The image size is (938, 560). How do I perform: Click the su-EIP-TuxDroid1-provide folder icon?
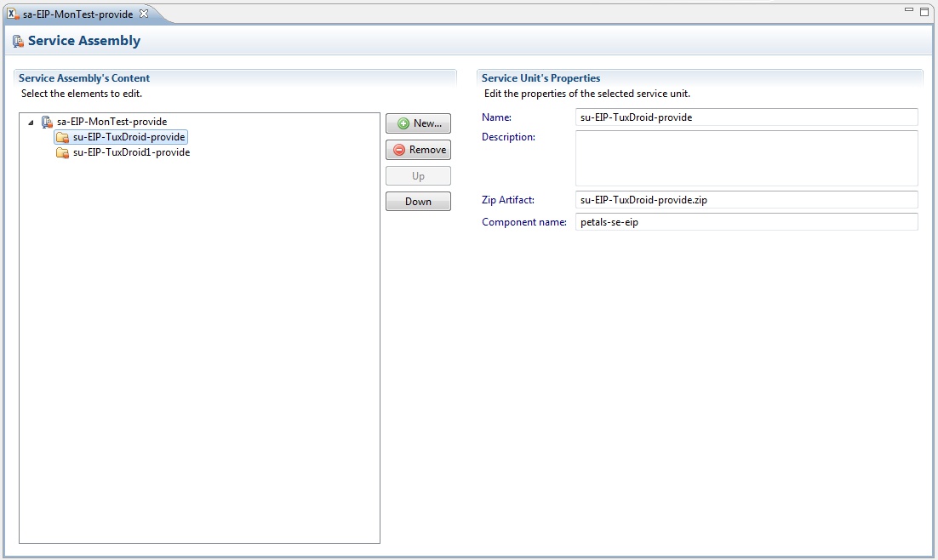click(62, 152)
